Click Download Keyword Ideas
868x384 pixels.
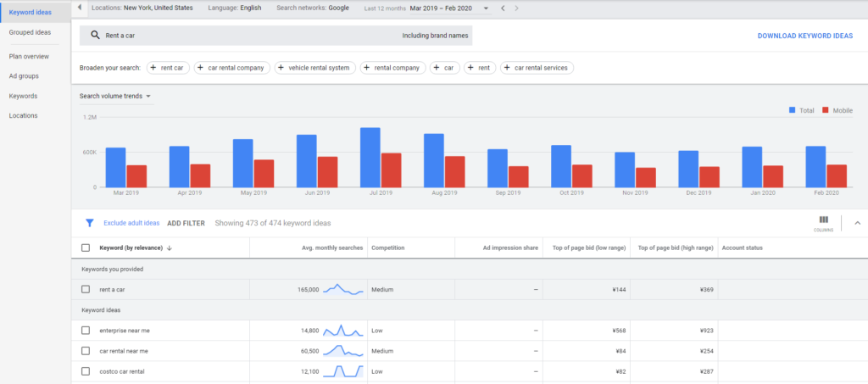click(x=805, y=36)
